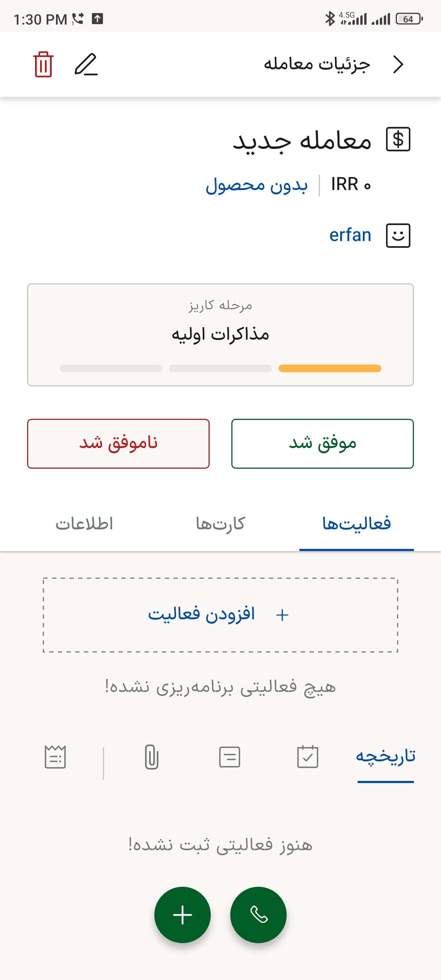Tap افزودن فعالیت to add activity

(x=220, y=615)
